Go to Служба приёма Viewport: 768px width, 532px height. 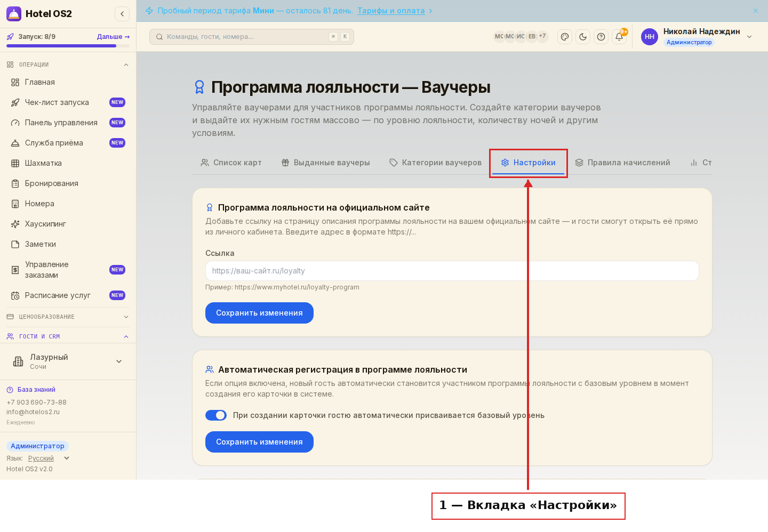pyautogui.click(x=68, y=143)
